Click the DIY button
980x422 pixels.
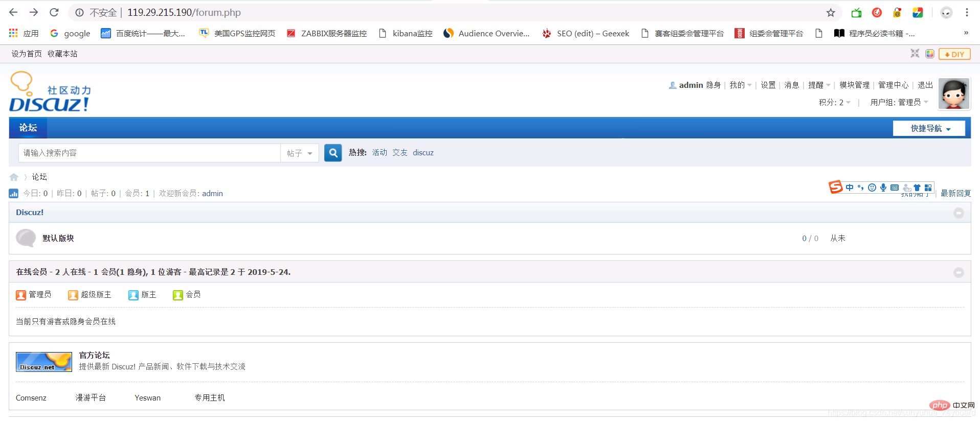954,54
